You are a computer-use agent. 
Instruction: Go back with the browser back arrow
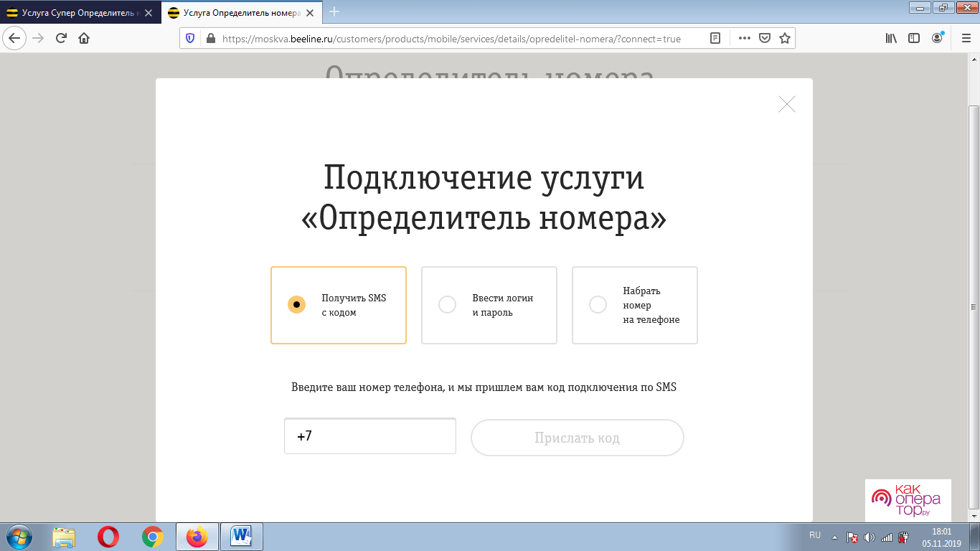pyautogui.click(x=14, y=38)
